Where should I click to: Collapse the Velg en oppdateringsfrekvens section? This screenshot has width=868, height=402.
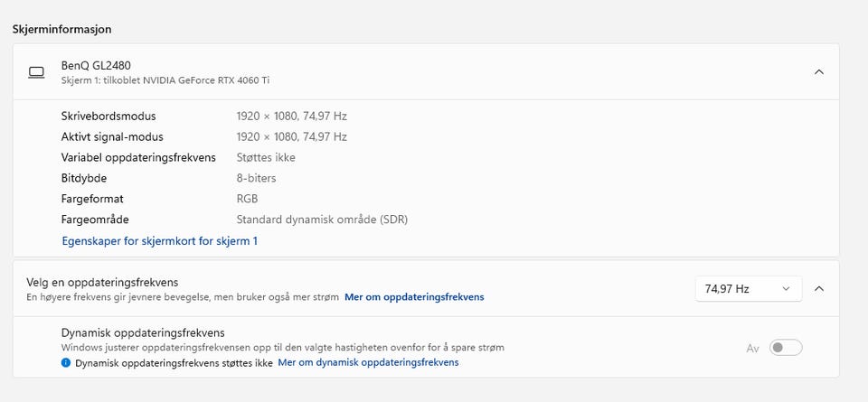819,289
